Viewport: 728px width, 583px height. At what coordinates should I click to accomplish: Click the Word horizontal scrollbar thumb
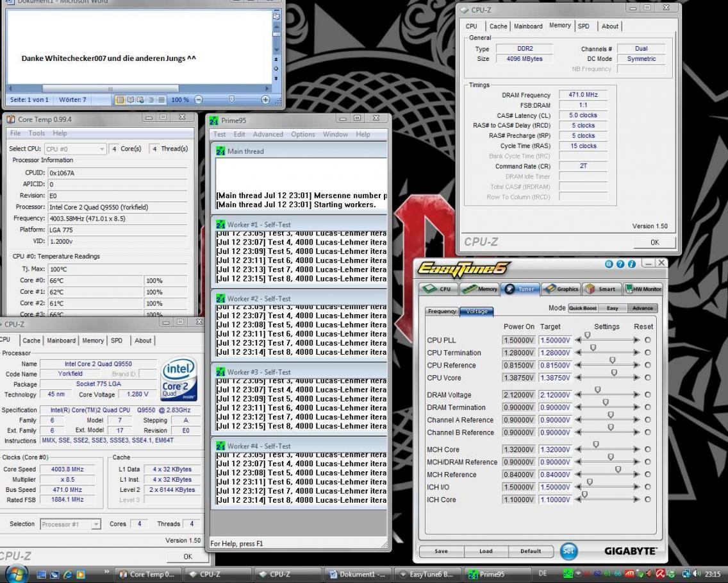click(x=110, y=89)
